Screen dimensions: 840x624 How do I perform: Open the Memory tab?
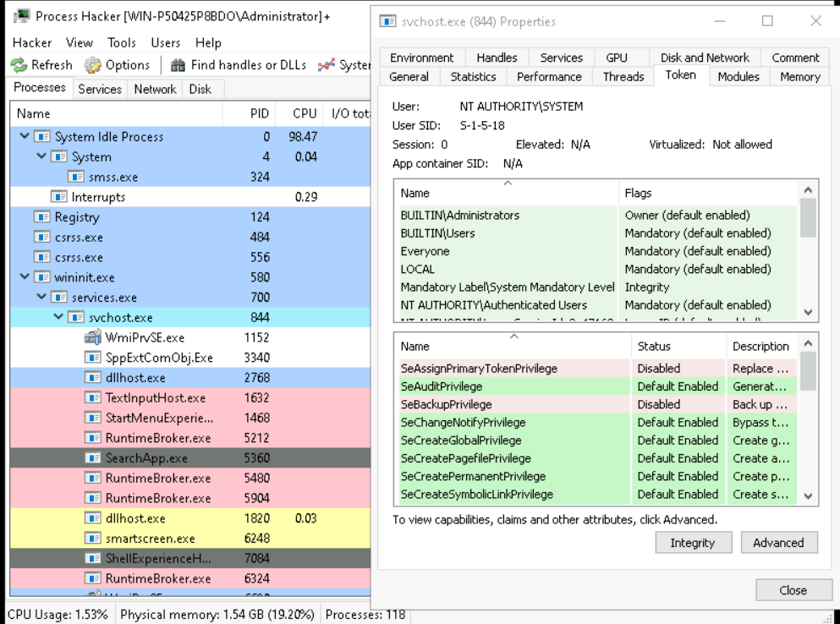coord(800,77)
